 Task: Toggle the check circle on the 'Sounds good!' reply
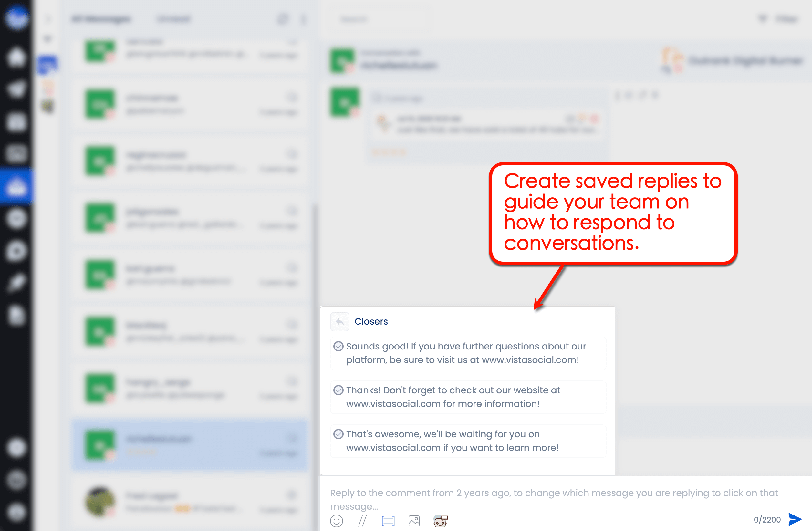click(338, 346)
